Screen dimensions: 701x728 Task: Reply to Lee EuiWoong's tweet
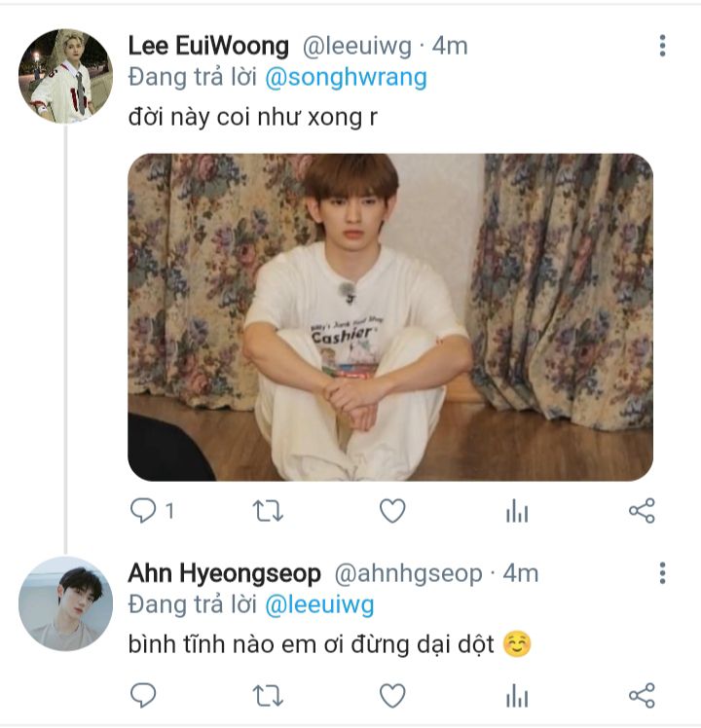(x=144, y=510)
